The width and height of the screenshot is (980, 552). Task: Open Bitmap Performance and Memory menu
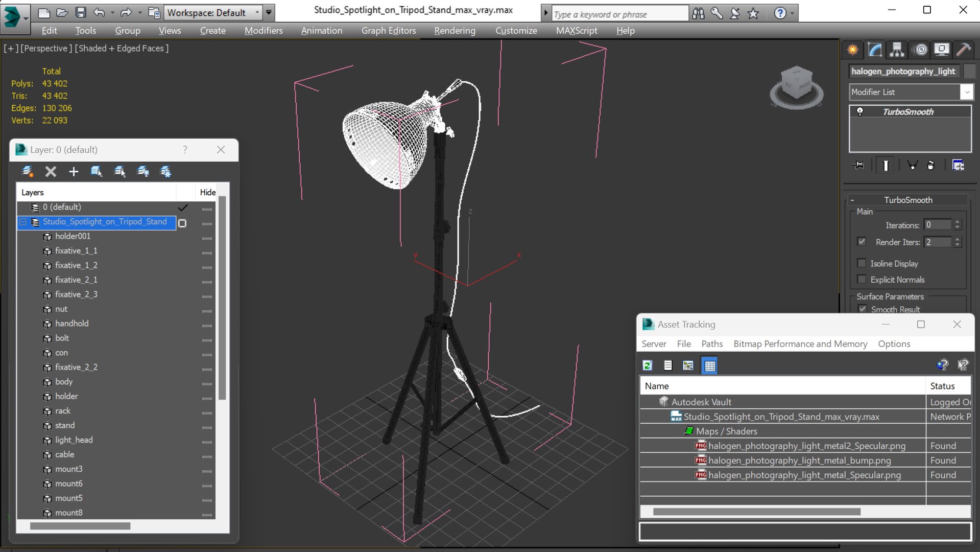800,344
